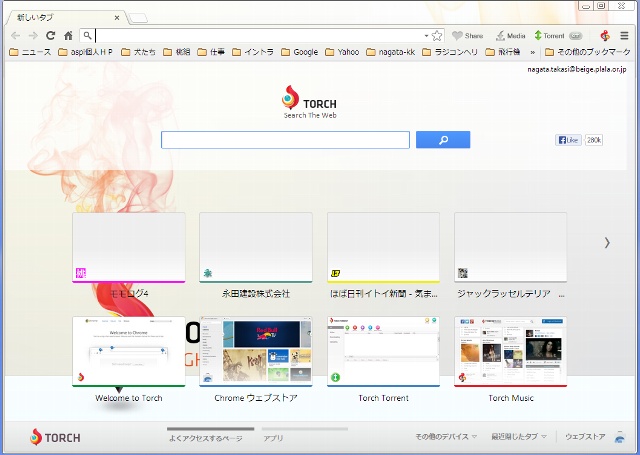Click the Torch Music toolbar icon
Viewport: 640px width, 455px height.
605,36
